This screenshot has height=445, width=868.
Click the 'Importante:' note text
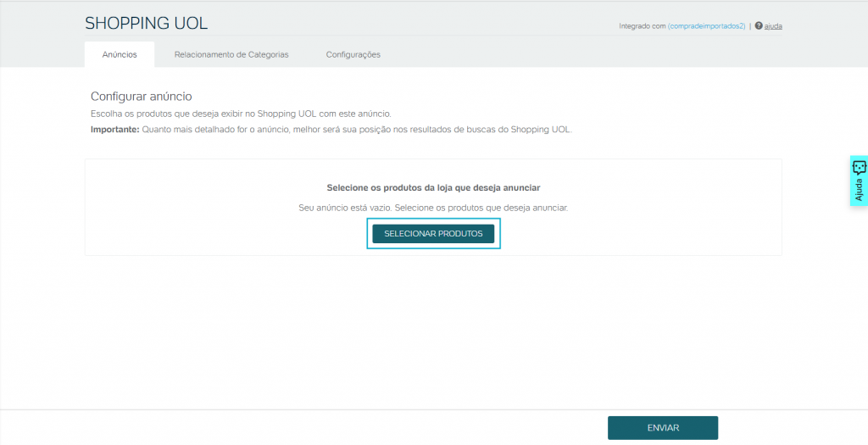point(331,130)
